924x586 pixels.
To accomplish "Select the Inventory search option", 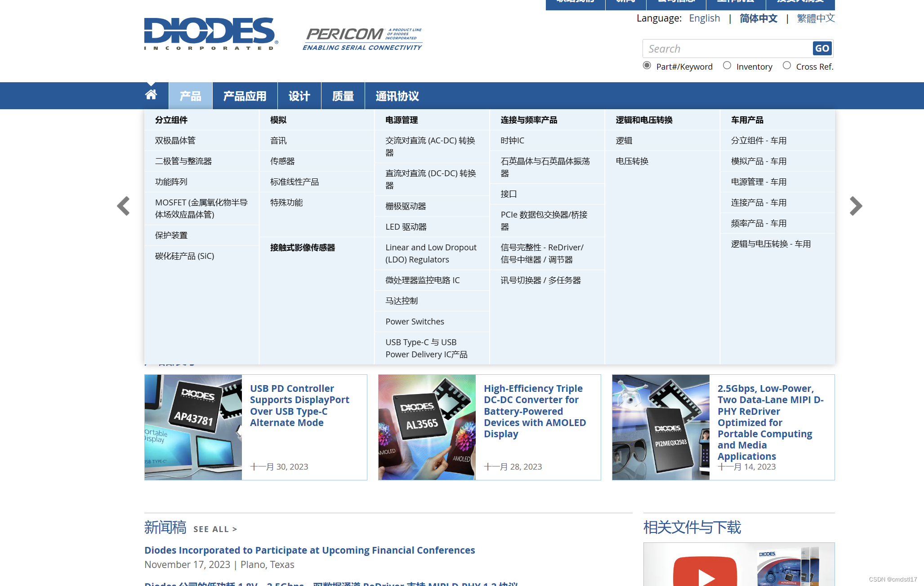I will pos(727,66).
